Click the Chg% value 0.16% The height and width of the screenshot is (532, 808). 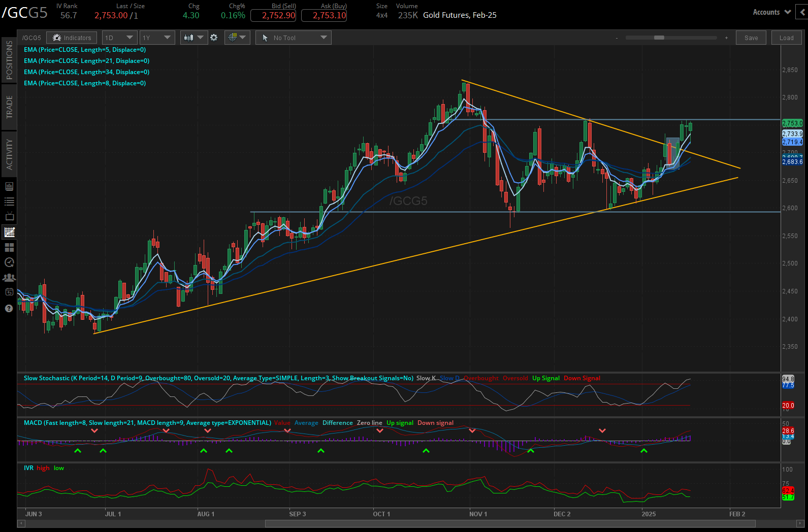point(233,15)
